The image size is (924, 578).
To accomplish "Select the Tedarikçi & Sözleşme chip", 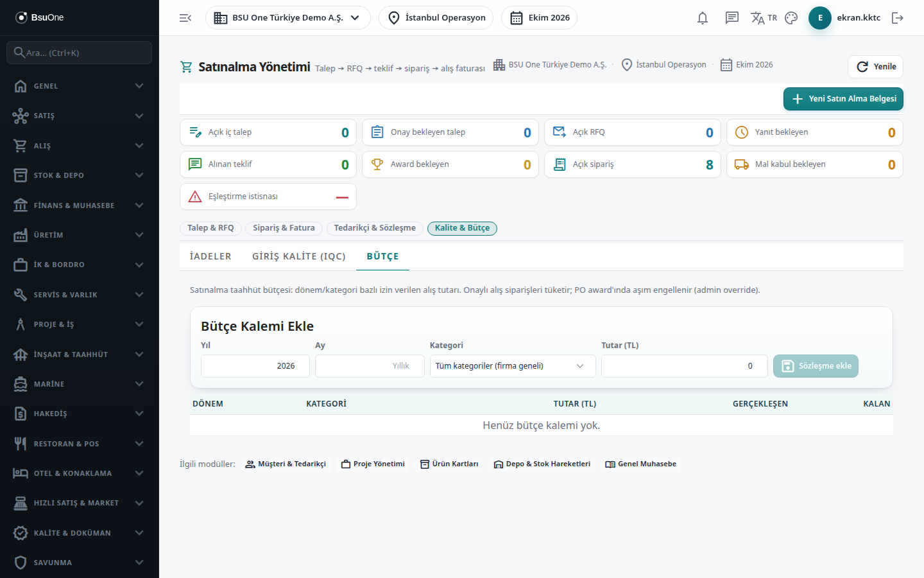I will [375, 228].
